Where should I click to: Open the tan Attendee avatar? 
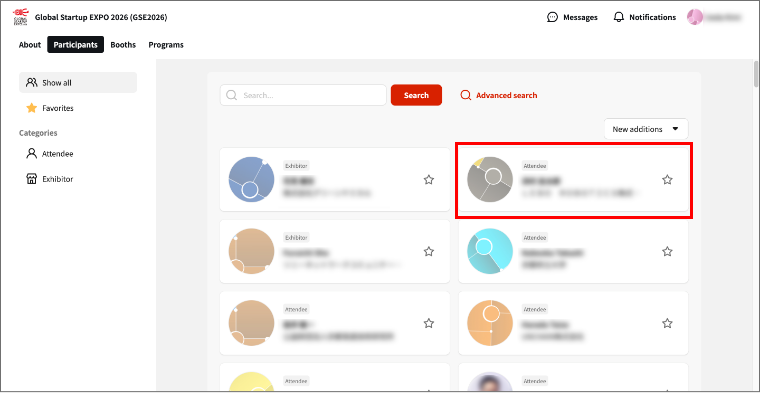click(252, 323)
